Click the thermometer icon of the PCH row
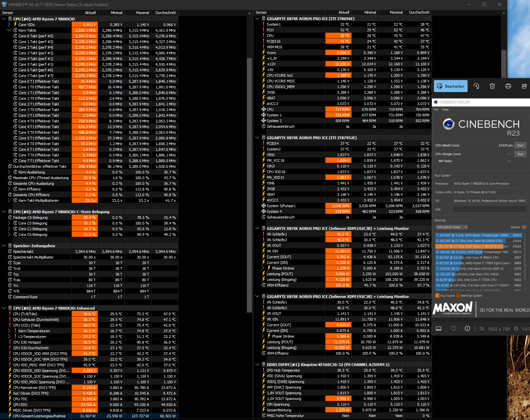Image resolution: width=530 pixels, height=420 pixels. click(x=264, y=30)
